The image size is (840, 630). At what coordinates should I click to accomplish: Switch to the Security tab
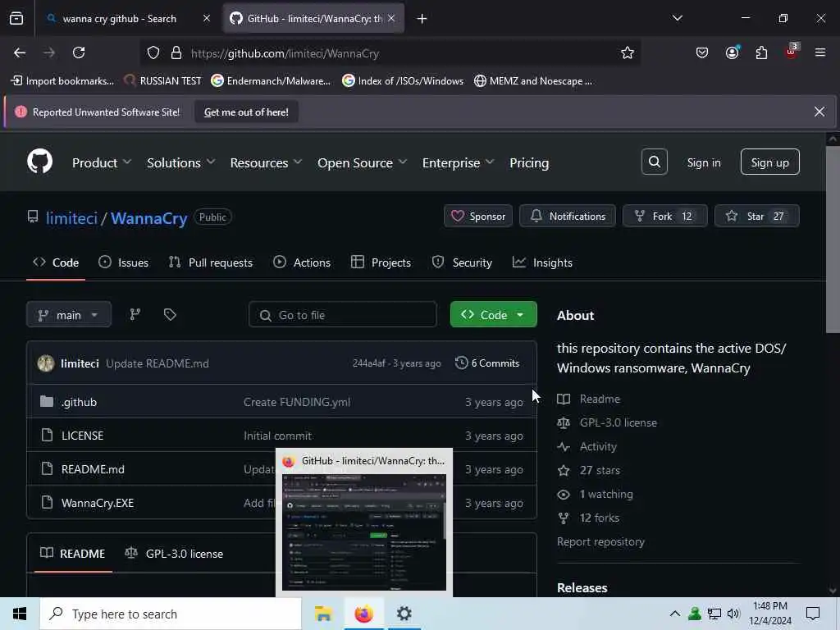[x=462, y=262]
